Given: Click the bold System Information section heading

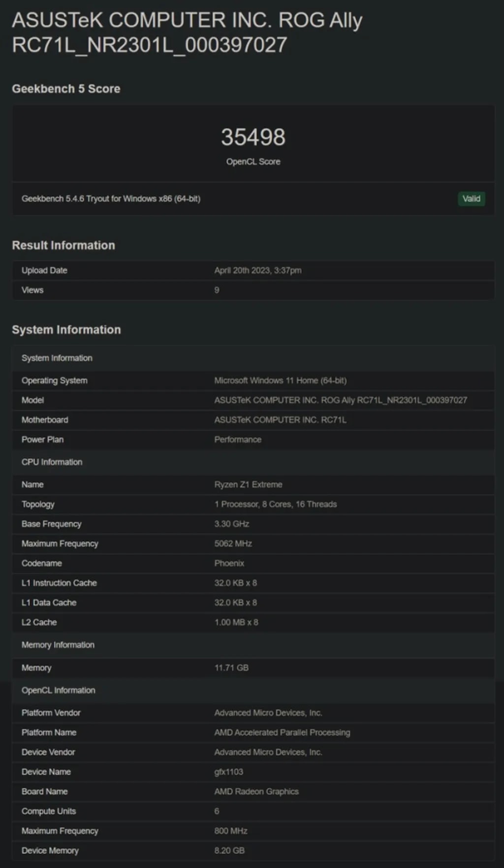Looking at the screenshot, I should coord(66,330).
